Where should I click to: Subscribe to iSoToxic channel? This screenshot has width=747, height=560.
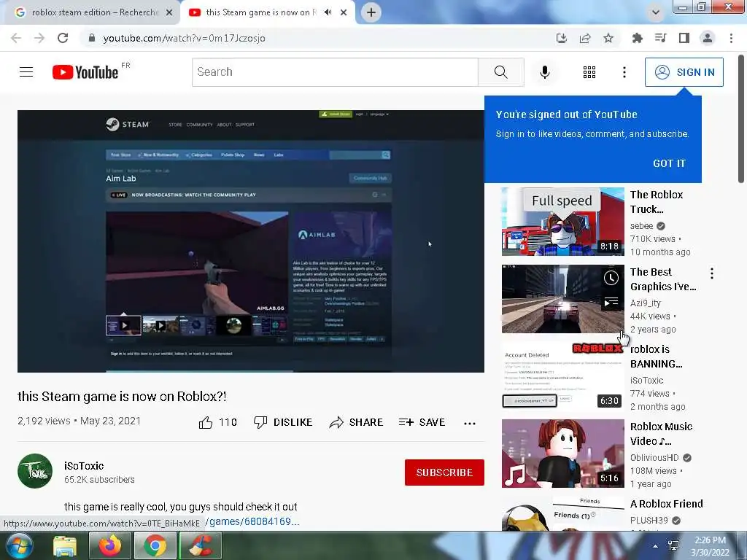coord(444,472)
